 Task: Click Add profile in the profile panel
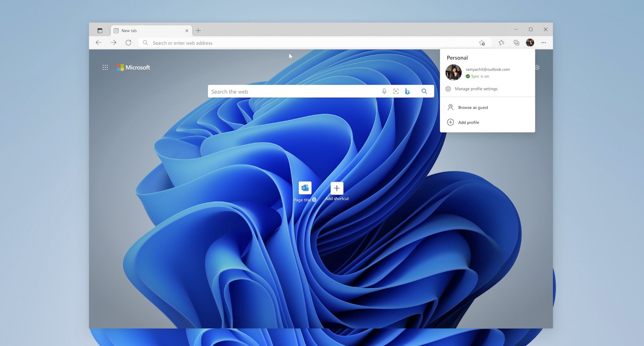point(469,122)
